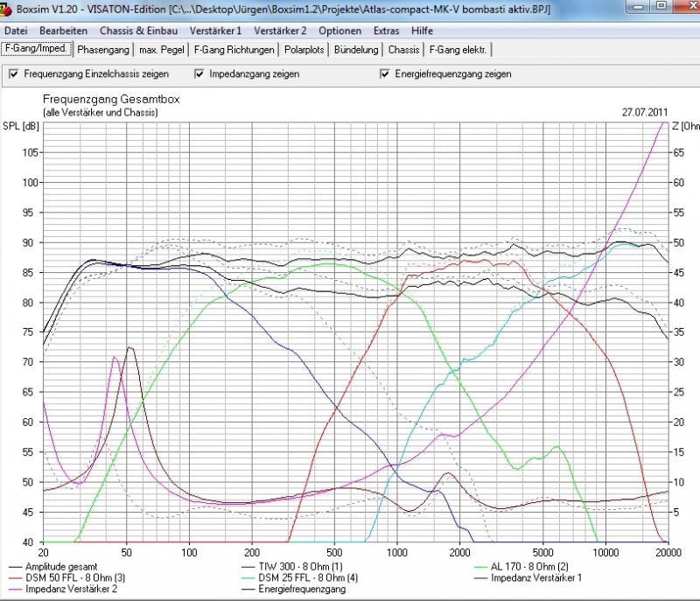Switch to the Phasengang tab
700x601 pixels.
tap(102, 50)
